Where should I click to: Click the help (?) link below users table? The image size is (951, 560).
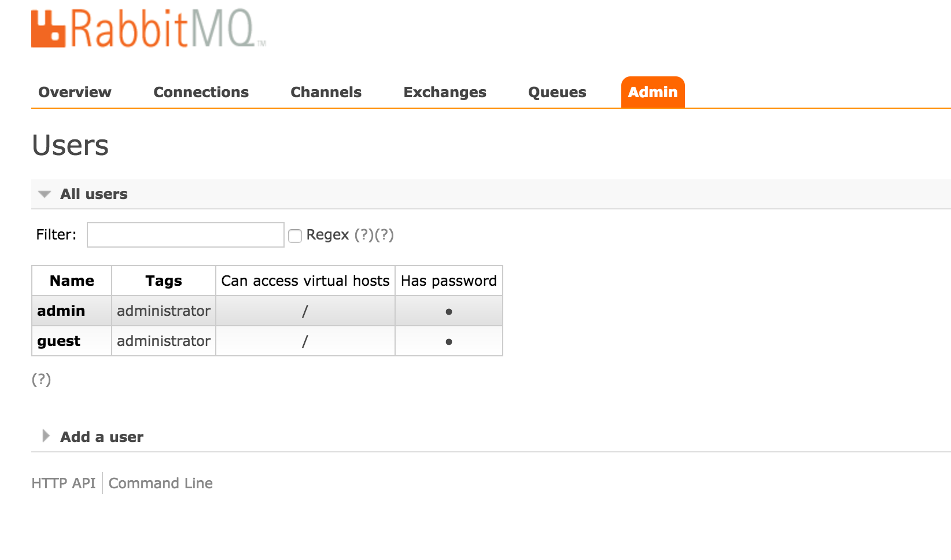[41, 380]
